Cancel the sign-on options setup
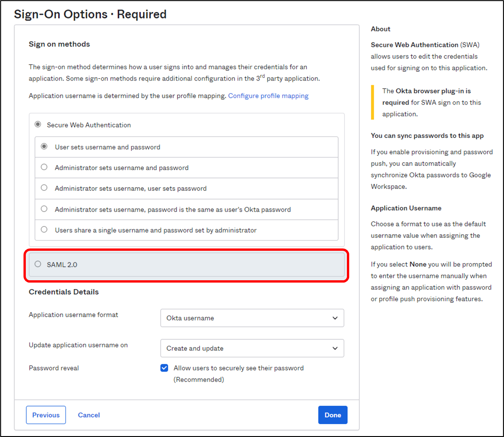Viewport: 504px width, 437px height. pyautogui.click(x=89, y=415)
